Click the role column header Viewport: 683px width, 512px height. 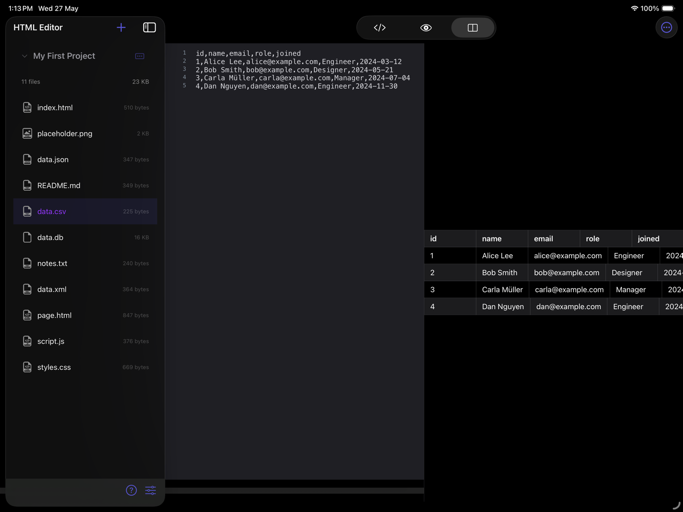click(605, 239)
